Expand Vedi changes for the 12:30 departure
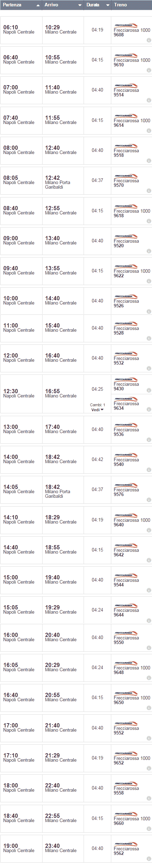Image resolution: width=152 pixels, height=868 pixels. coord(97,410)
